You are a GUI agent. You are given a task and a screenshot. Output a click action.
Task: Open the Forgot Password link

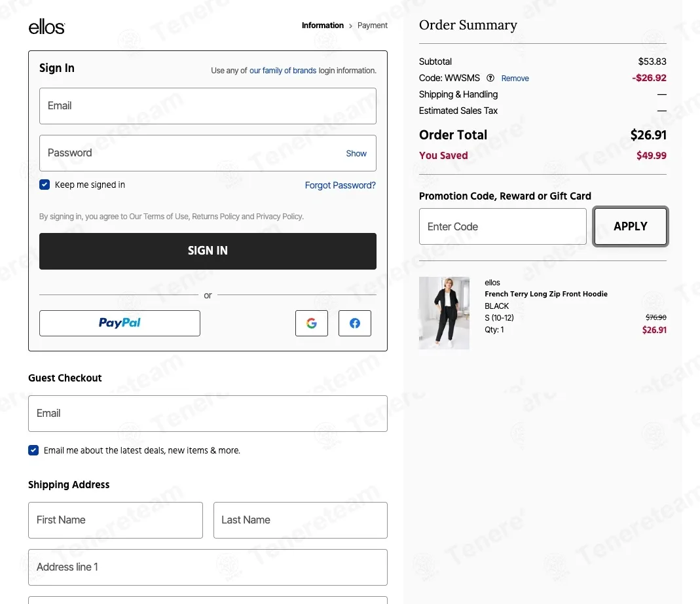(341, 185)
